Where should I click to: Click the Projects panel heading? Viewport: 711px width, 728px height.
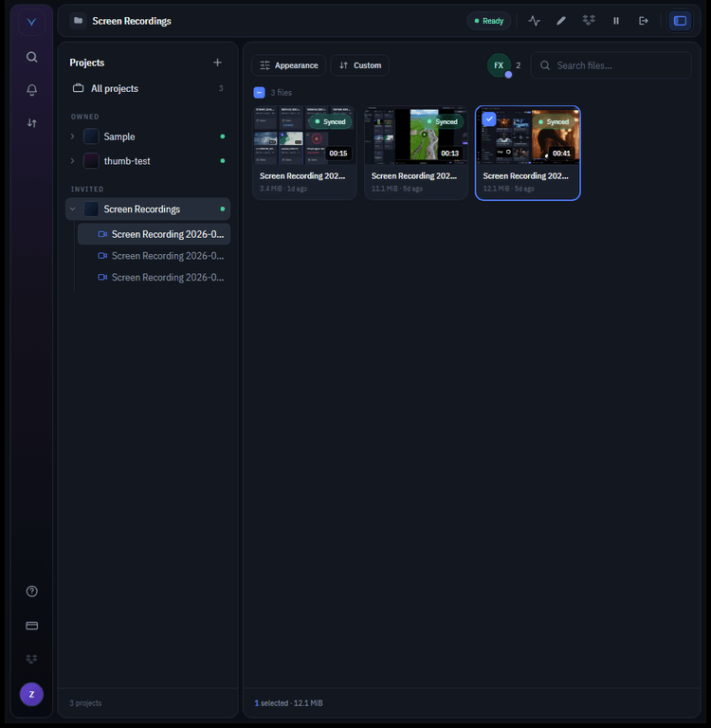(87, 63)
